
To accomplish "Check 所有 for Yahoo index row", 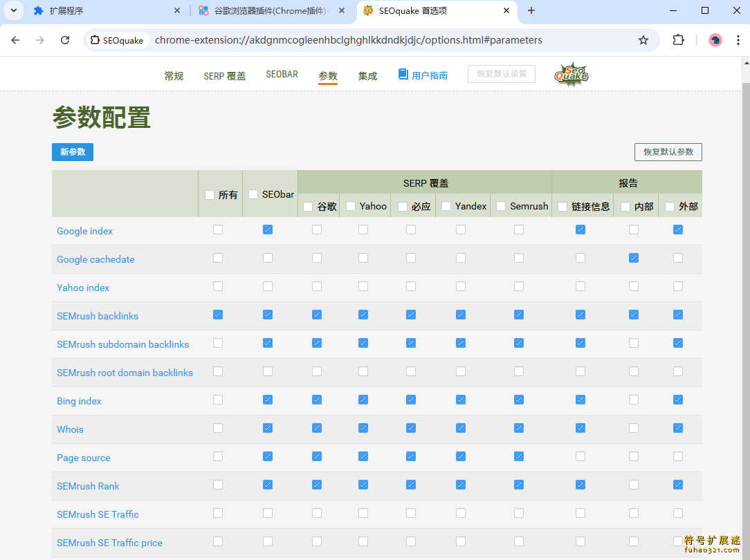I will (x=218, y=286).
